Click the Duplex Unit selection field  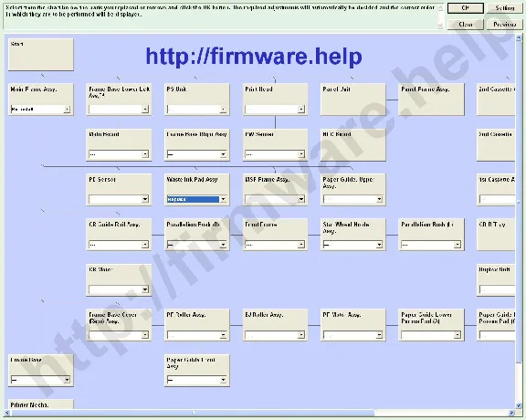tap(497, 289)
